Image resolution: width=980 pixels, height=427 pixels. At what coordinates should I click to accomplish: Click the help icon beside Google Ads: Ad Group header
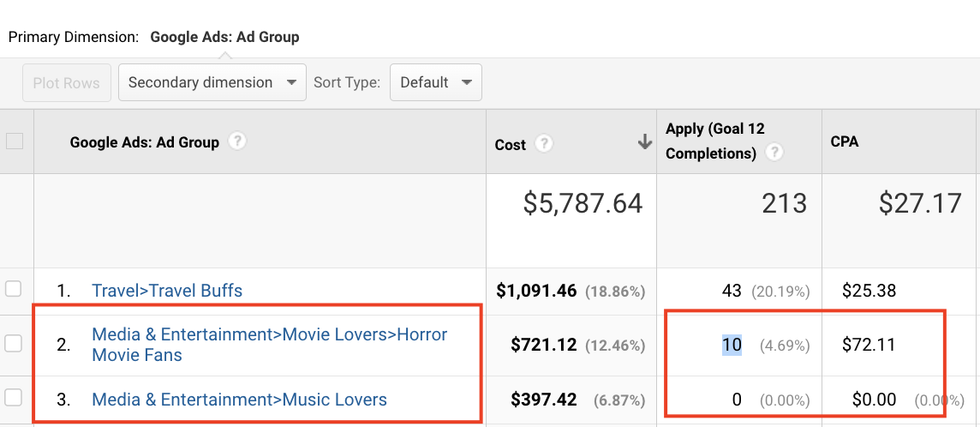238,141
